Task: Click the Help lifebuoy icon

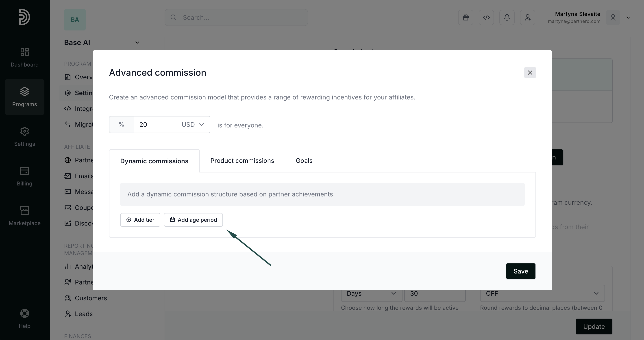Action: [24, 313]
